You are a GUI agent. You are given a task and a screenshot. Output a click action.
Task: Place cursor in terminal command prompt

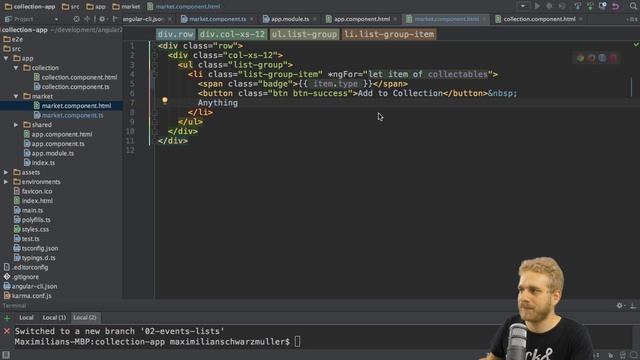[x=297, y=342]
